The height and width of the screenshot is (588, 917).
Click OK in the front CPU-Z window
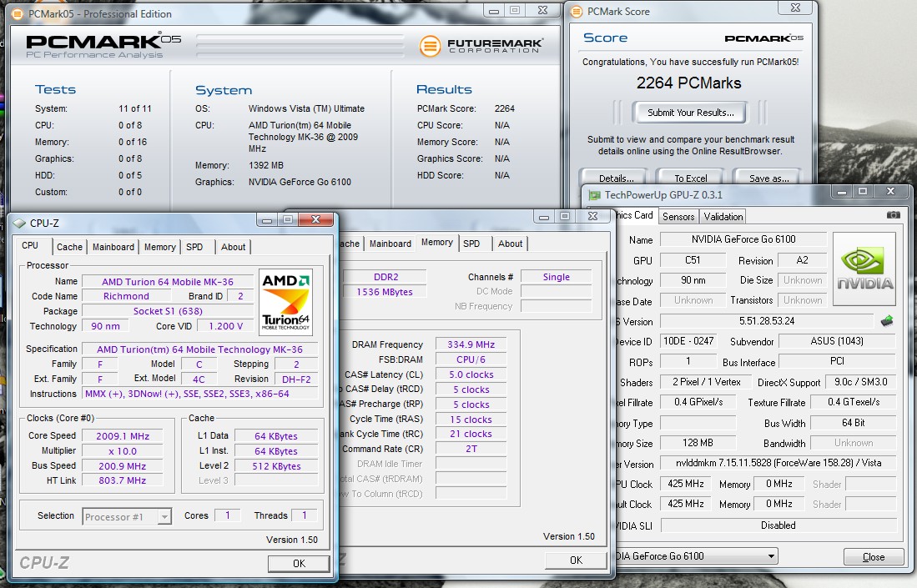(x=299, y=564)
